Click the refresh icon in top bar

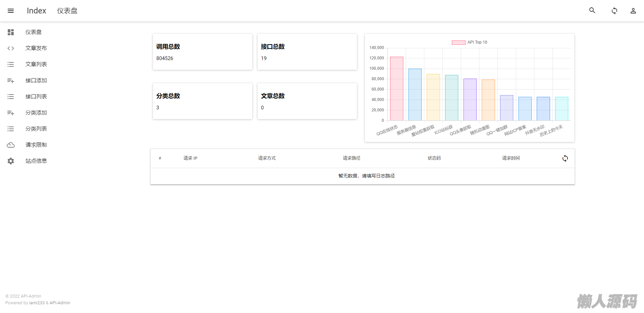(x=614, y=11)
